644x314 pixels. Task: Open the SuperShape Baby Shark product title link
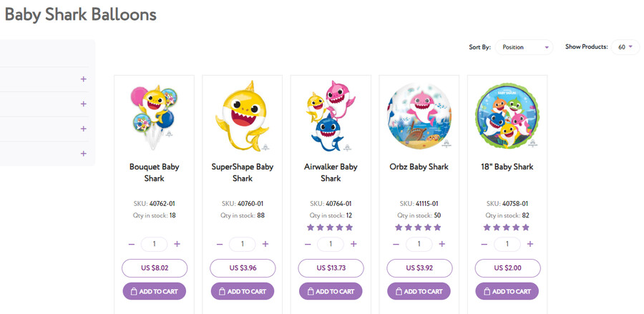pos(243,172)
